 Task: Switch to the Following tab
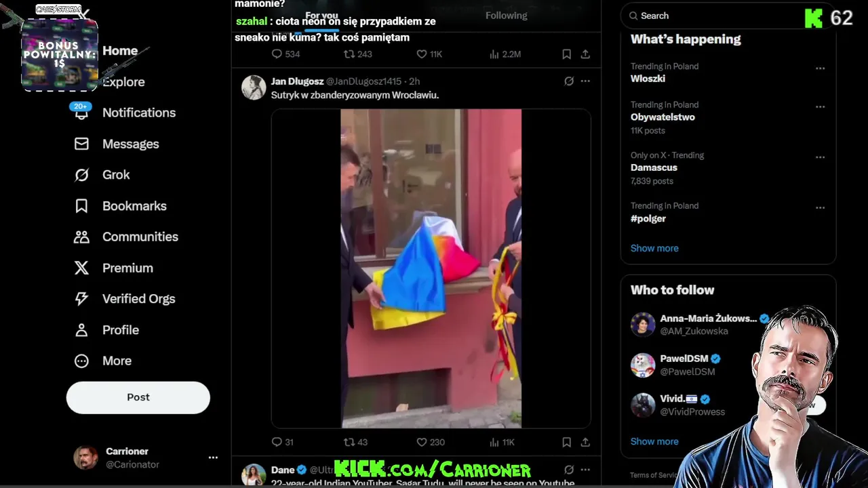tap(506, 16)
